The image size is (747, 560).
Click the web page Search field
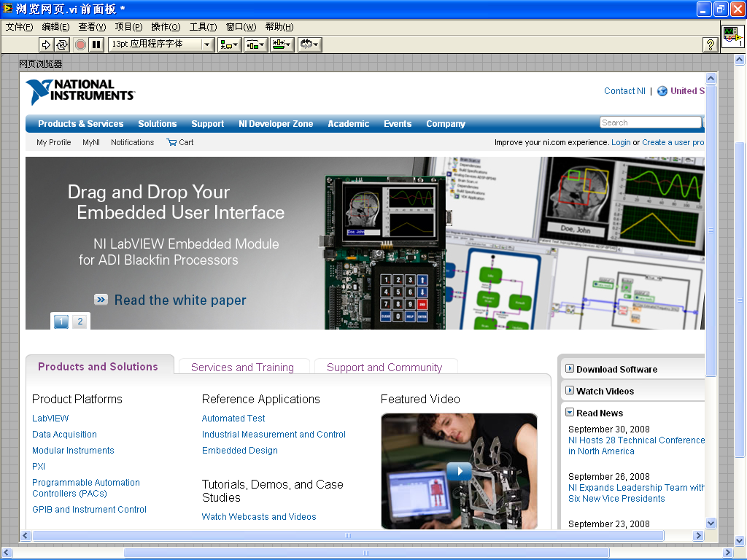pyautogui.click(x=651, y=122)
